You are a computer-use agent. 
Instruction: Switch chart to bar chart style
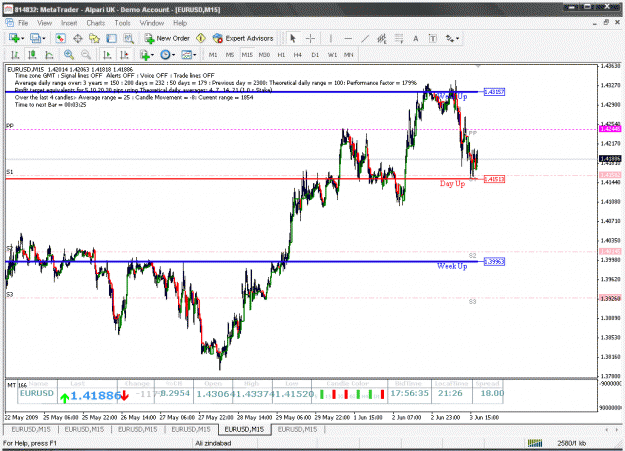point(15,55)
